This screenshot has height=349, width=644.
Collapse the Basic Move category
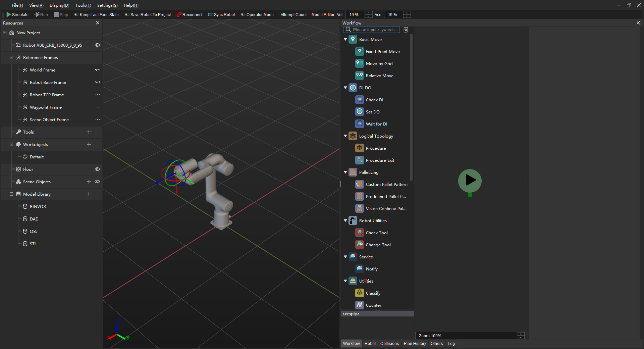click(345, 40)
